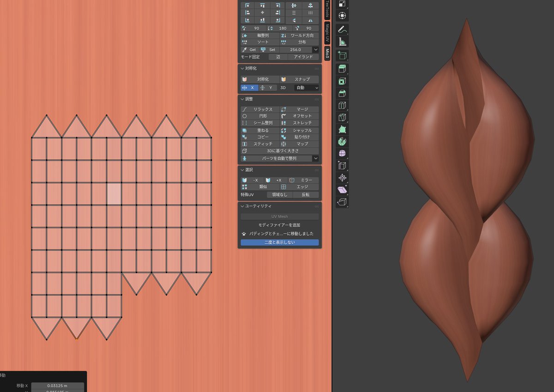Click the ミラー select button

[x=303, y=180]
